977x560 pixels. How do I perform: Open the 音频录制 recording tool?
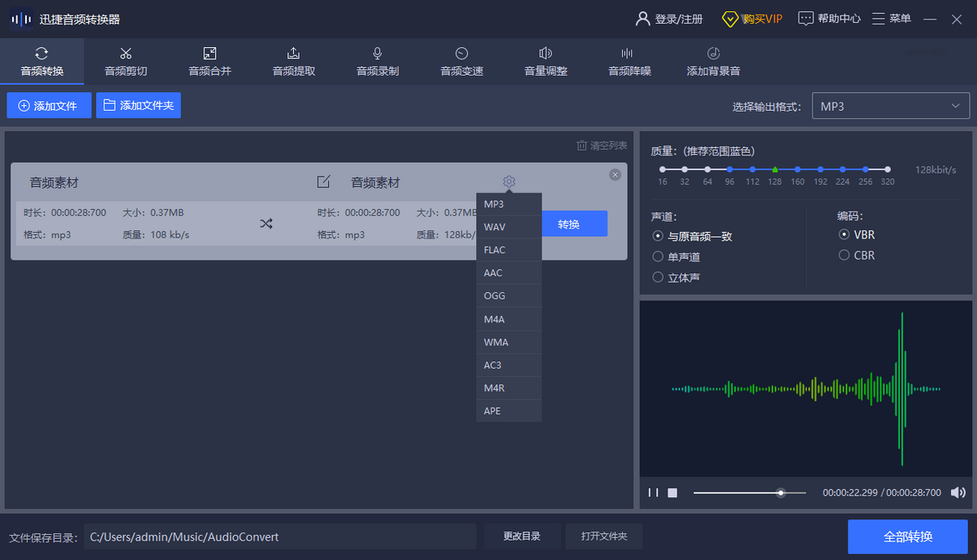pos(377,61)
